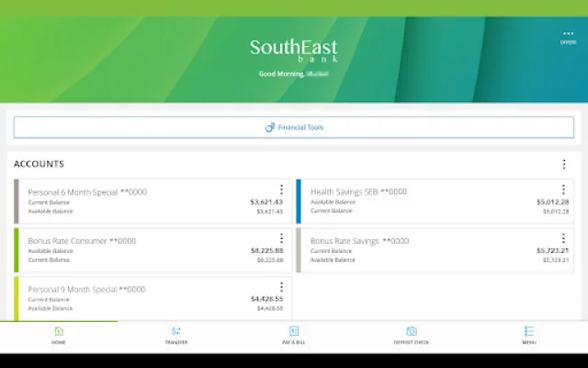The width and height of the screenshot is (588, 368).
Task: Tap the Home icon in bottom navigation
Action: 59,332
